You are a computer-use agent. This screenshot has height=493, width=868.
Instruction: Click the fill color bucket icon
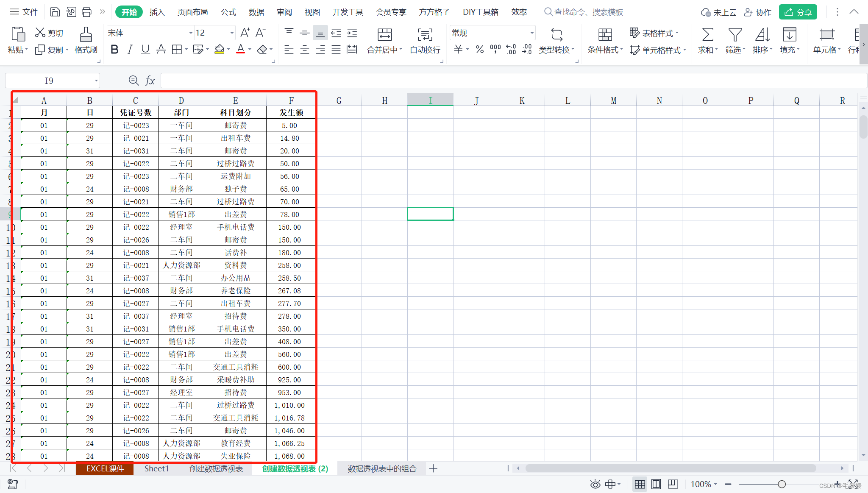tap(219, 50)
